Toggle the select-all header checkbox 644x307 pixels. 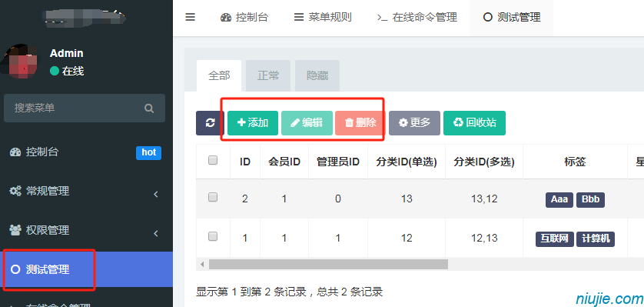tap(213, 160)
